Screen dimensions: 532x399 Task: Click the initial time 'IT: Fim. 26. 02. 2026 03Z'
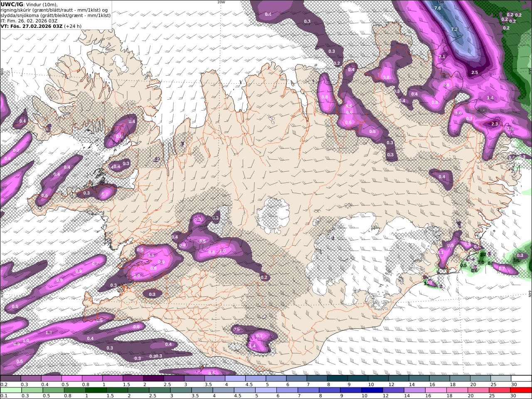[29, 20]
